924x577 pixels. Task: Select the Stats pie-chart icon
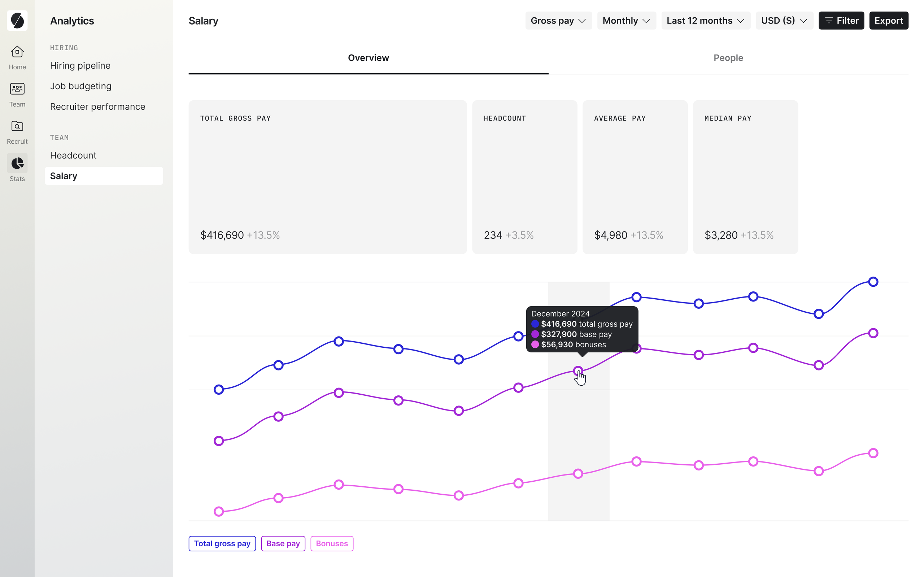tap(17, 163)
